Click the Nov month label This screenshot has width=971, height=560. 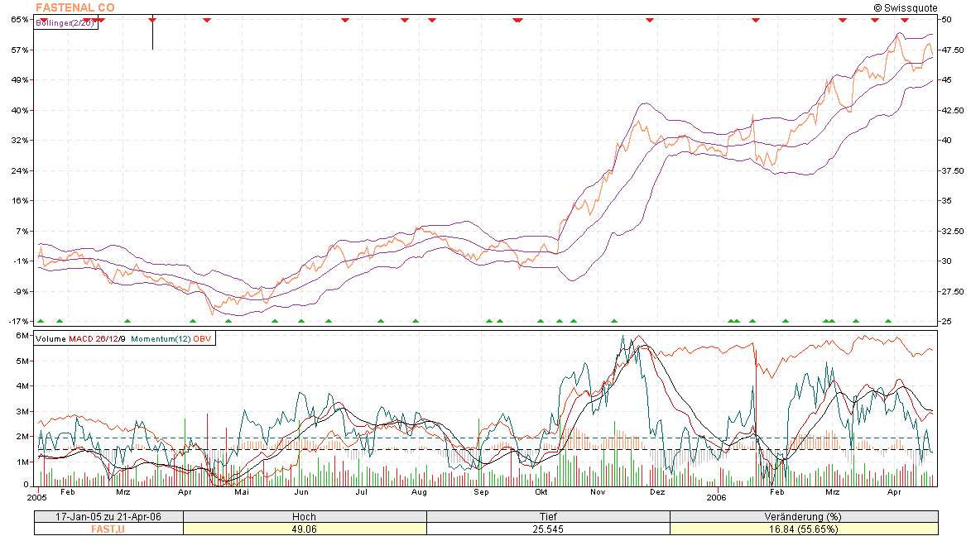point(598,492)
